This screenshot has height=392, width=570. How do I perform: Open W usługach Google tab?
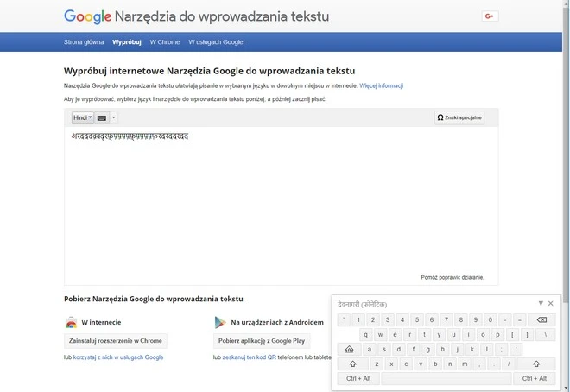click(216, 41)
